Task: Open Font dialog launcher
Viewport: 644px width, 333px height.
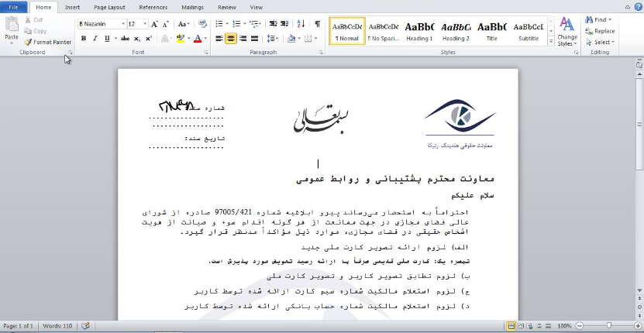Action: click(x=206, y=53)
